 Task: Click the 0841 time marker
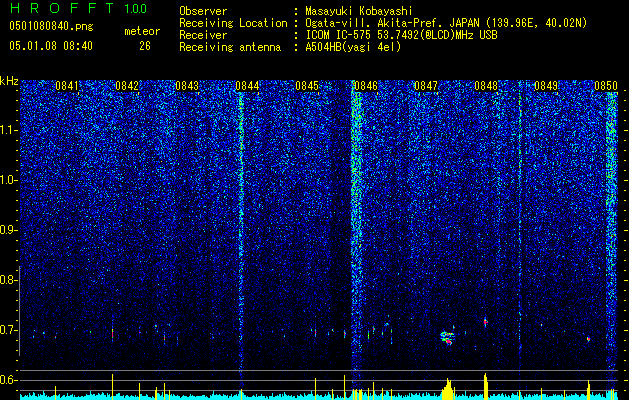[67, 86]
